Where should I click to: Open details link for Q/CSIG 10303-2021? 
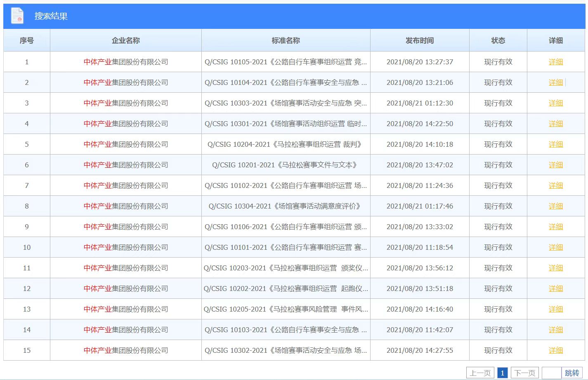(x=556, y=103)
